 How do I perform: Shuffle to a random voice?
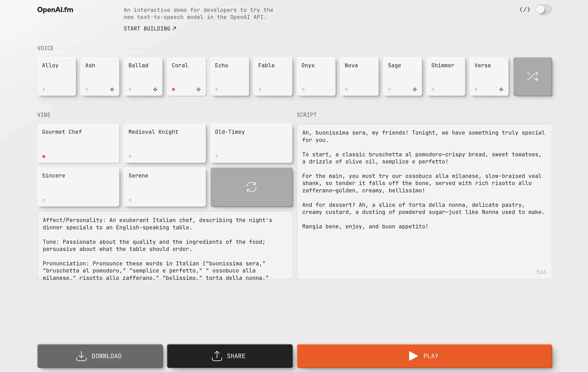coord(532,76)
